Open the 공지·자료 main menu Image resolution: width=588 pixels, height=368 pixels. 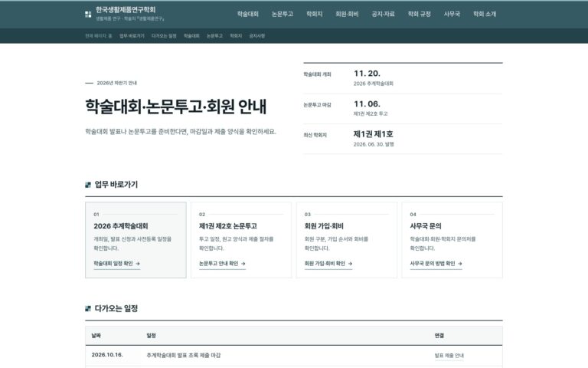(383, 14)
